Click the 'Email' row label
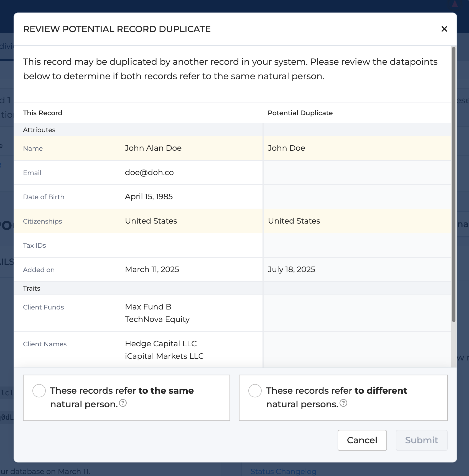This screenshot has width=469, height=476. point(32,173)
